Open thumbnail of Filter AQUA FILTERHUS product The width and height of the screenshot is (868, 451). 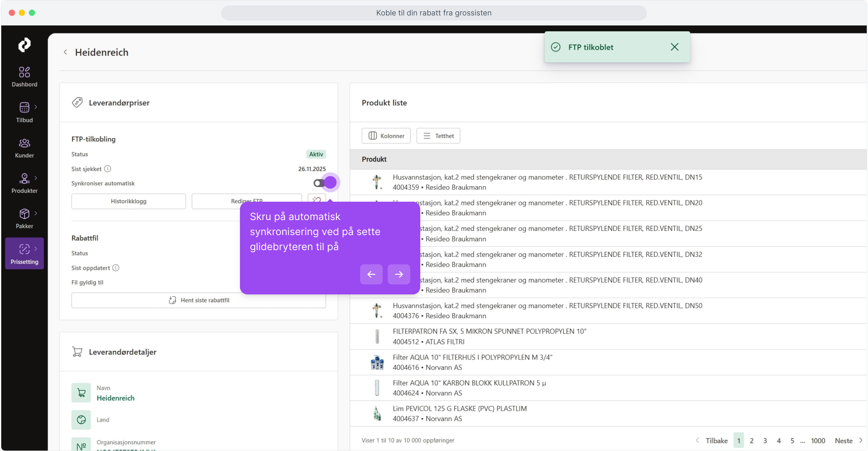(x=377, y=362)
